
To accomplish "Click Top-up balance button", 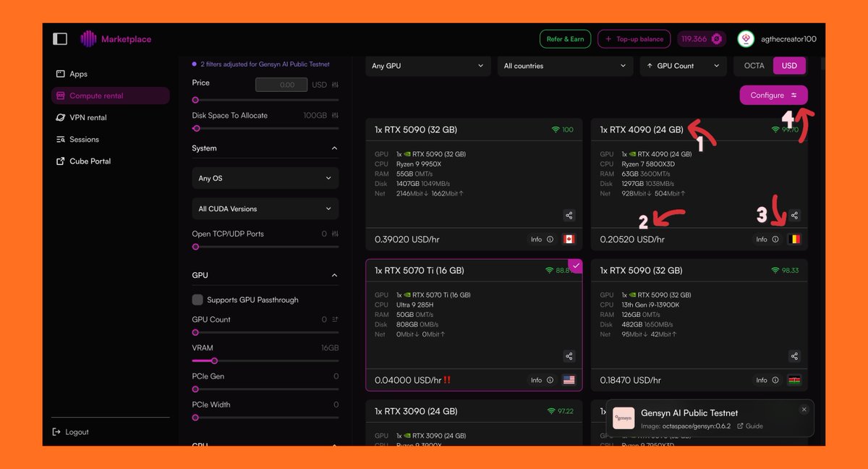I will click(x=634, y=39).
